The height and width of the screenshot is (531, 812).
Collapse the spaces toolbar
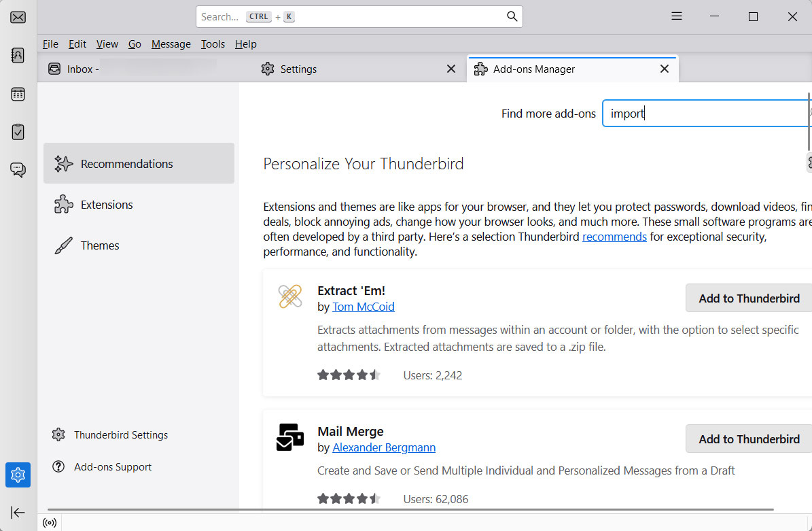(x=18, y=513)
